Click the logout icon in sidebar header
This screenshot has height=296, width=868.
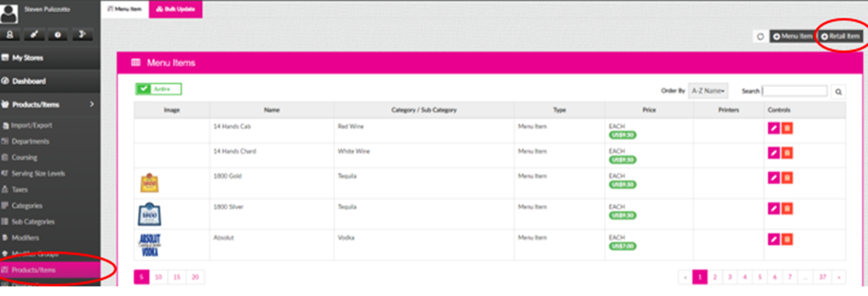tap(82, 35)
